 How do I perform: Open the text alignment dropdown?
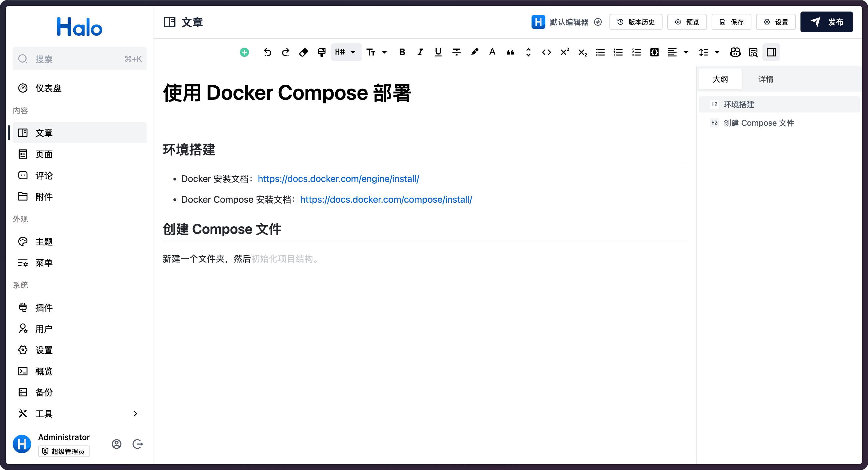[x=678, y=52]
